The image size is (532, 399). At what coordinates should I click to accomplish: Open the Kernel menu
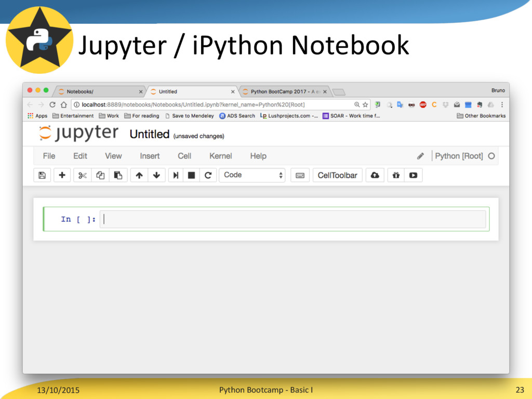coord(220,156)
